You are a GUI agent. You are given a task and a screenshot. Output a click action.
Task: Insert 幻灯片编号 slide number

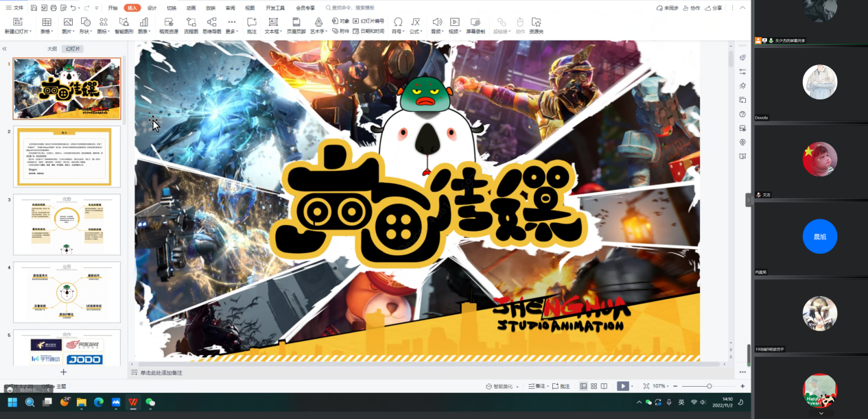368,21
